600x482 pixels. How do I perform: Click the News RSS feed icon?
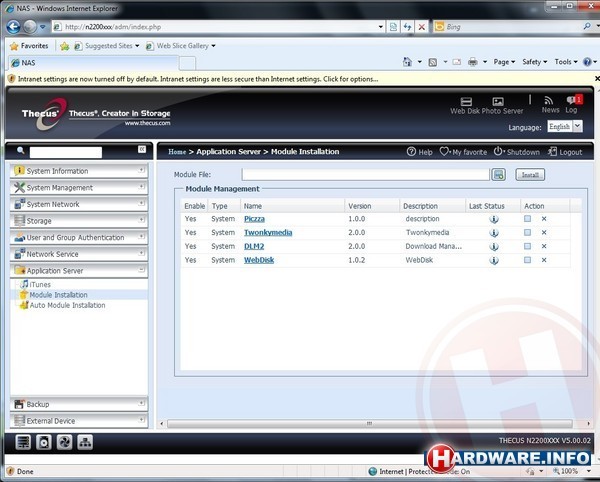(549, 100)
